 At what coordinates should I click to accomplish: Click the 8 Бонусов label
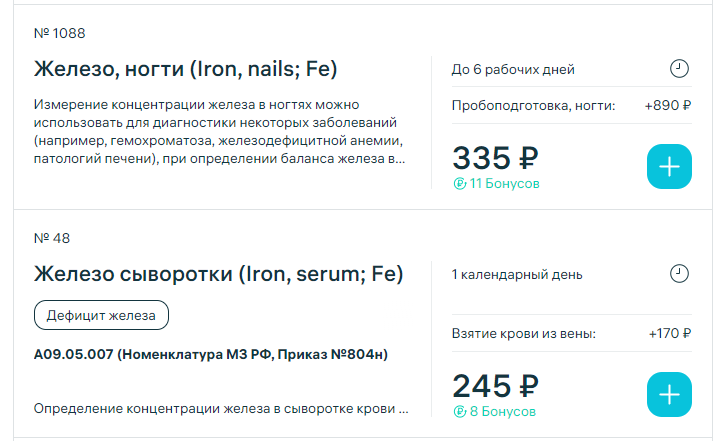[502, 412]
